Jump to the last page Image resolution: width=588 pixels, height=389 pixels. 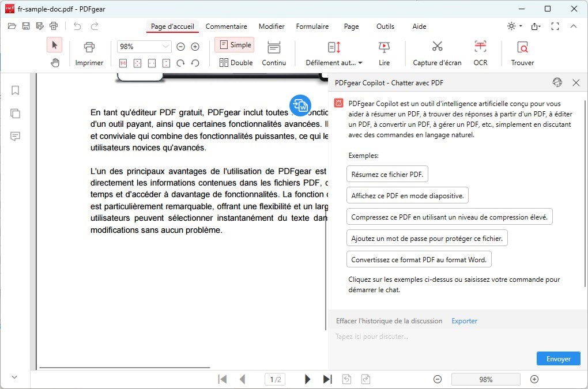(x=327, y=379)
